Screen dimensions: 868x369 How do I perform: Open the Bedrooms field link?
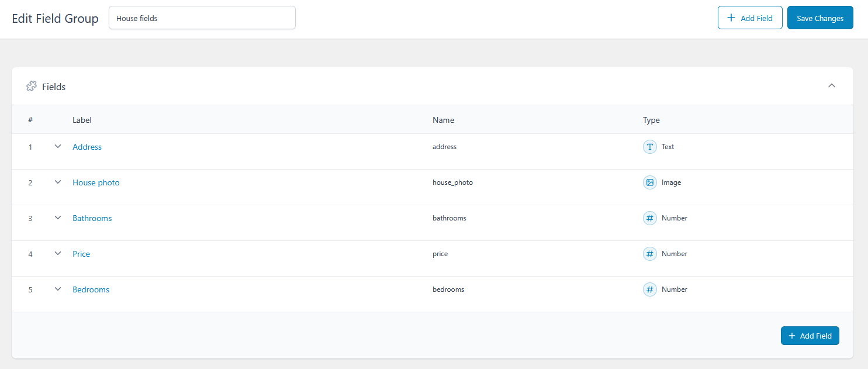pos(91,289)
